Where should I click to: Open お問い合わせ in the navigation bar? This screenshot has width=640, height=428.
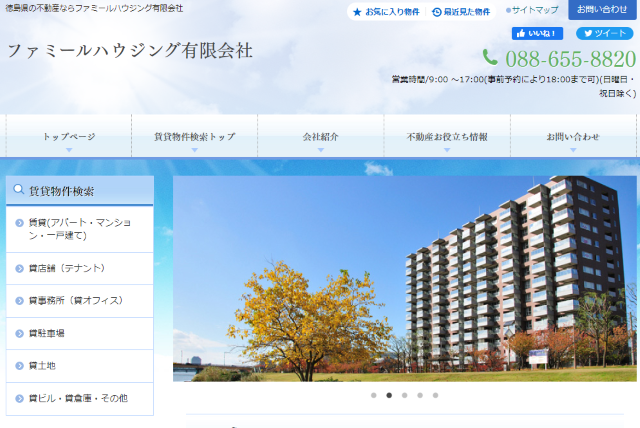tap(573, 137)
